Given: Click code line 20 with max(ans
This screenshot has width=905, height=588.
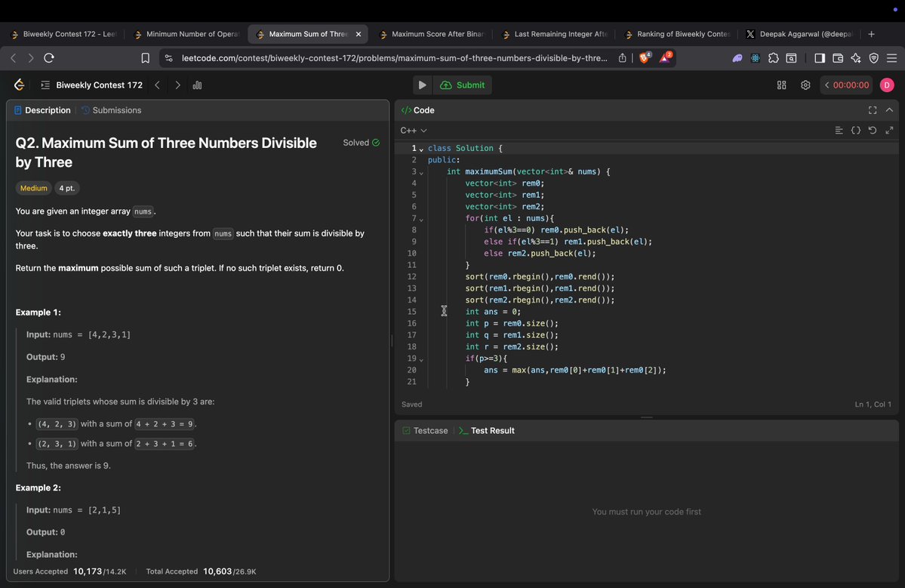Looking at the screenshot, I should point(575,370).
